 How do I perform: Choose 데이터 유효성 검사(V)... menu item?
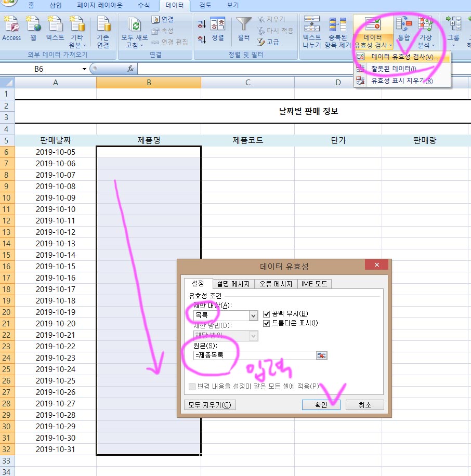[402, 57]
